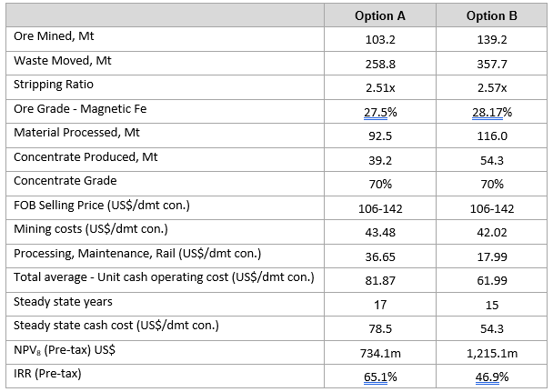Click the 258.8 Waste Moved value
This screenshot has width=553, height=392.
(x=382, y=64)
